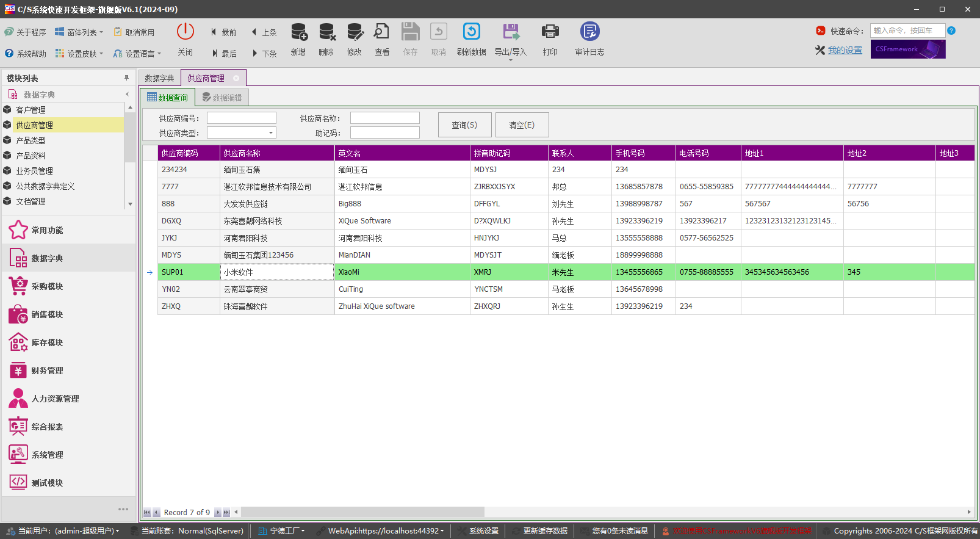The height and width of the screenshot is (539, 980).
Task: Click the quick command help question icon
Action: pos(951,31)
